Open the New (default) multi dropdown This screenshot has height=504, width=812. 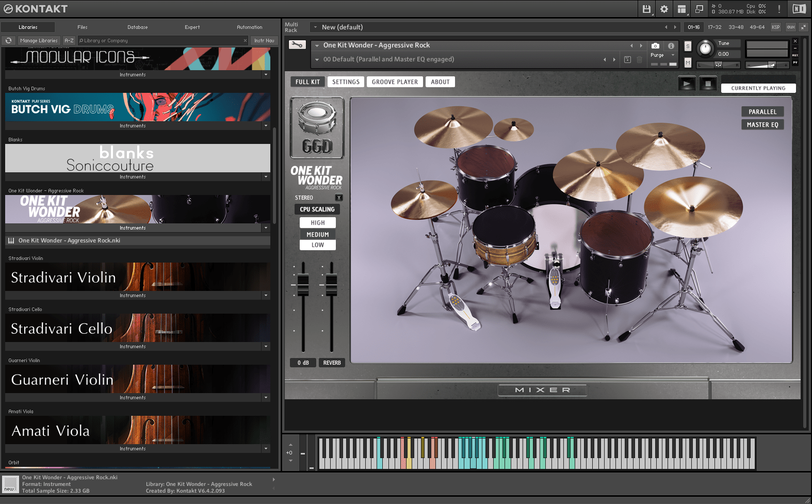tap(315, 27)
